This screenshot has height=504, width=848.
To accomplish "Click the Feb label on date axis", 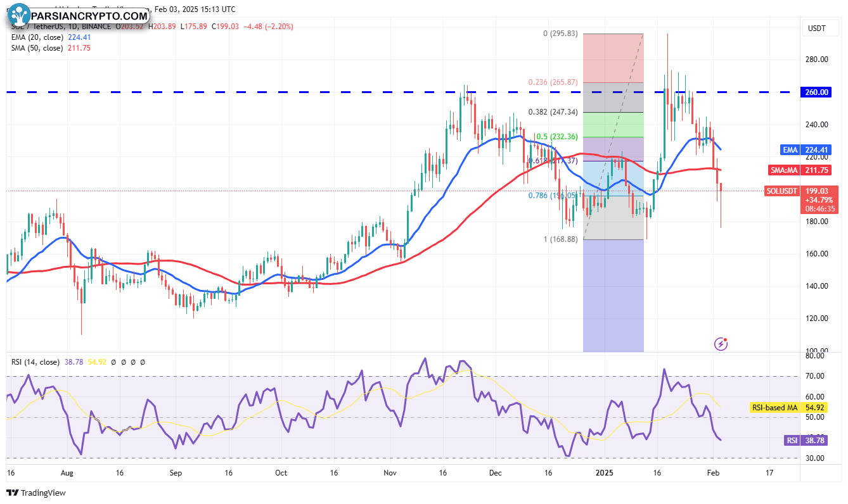I will 713,473.
